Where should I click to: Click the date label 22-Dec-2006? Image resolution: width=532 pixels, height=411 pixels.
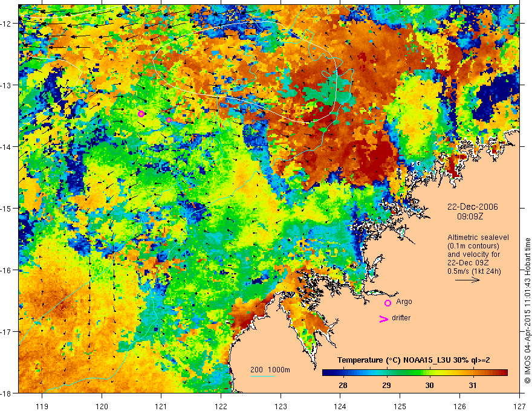coord(473,207)
